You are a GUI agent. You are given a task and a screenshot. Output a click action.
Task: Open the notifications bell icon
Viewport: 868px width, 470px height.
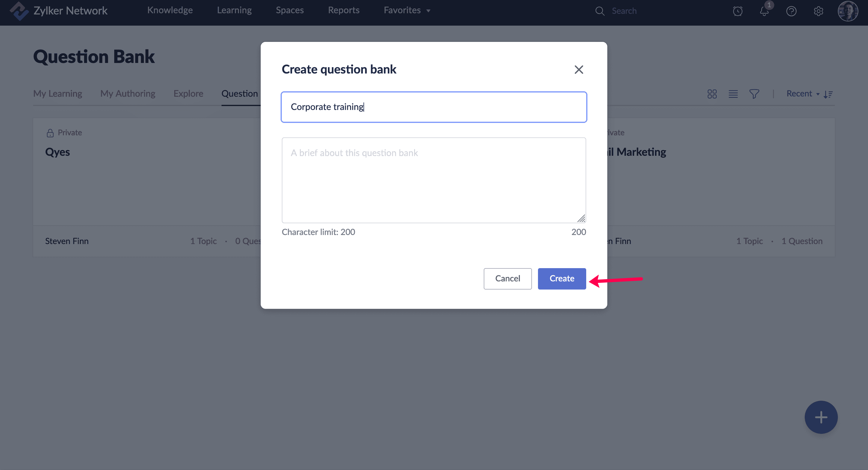(764, 11)
